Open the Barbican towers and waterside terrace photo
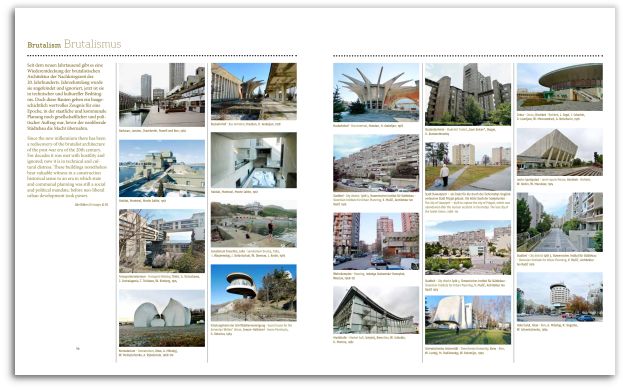Image resolution: width=623 pixels, height=390 pixels. (x=162, y=95)
